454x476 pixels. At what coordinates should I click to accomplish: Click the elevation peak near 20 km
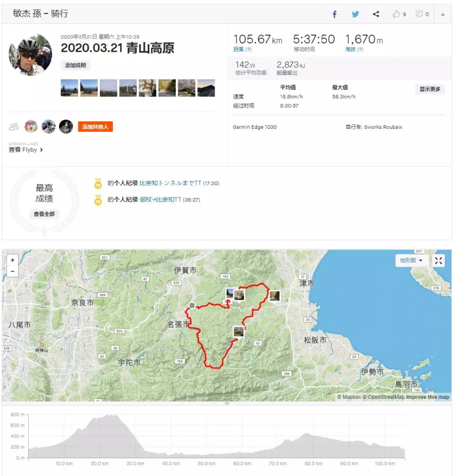tap(108, 416)
